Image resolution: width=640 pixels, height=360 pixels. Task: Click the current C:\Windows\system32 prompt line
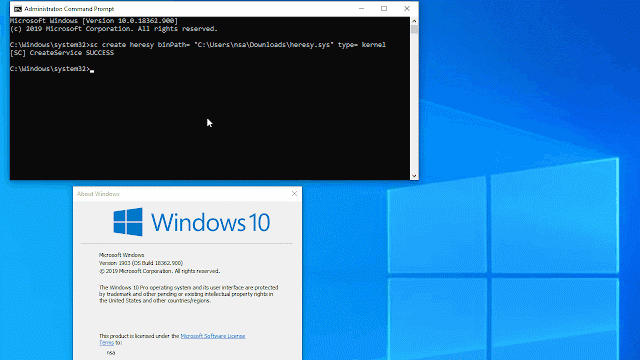[x=52, y=69]
